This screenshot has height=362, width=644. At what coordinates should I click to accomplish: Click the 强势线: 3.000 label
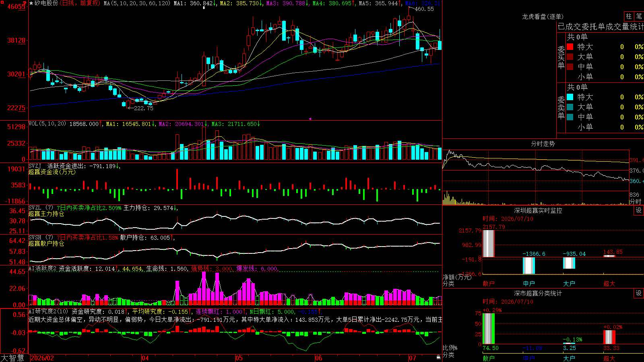click(212, 269)
